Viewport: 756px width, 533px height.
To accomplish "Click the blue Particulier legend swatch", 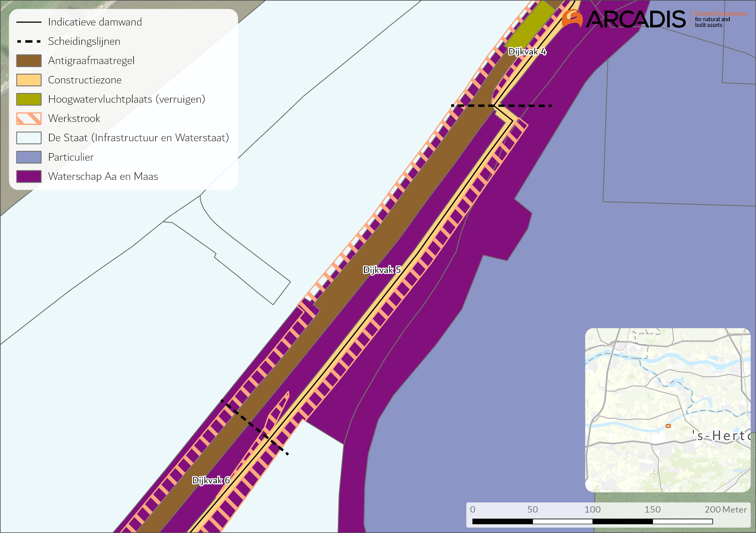I will pos(29,157).
